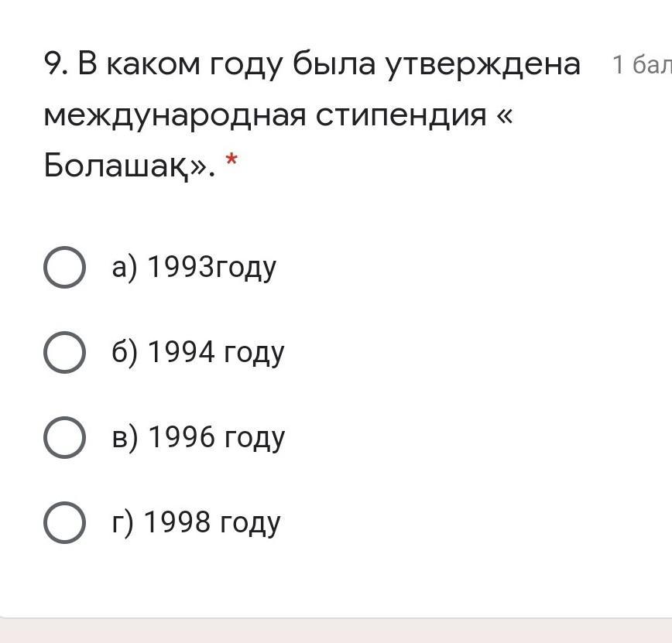The width and height of the screenshot is (672, 643).
Task: Click the red required asterisk
Action: (x=231, y=162)
